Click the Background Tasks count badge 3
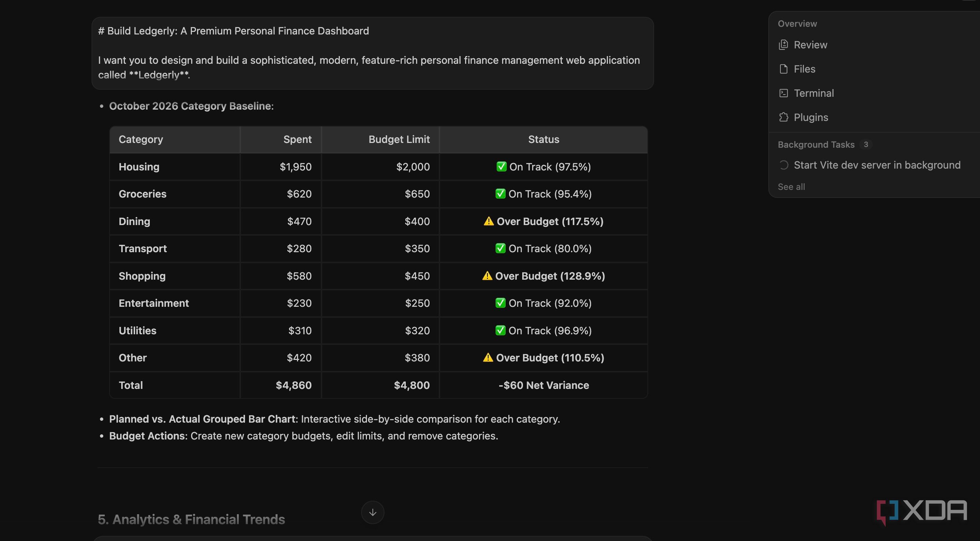The image size is (980, 541). (865, 144)
